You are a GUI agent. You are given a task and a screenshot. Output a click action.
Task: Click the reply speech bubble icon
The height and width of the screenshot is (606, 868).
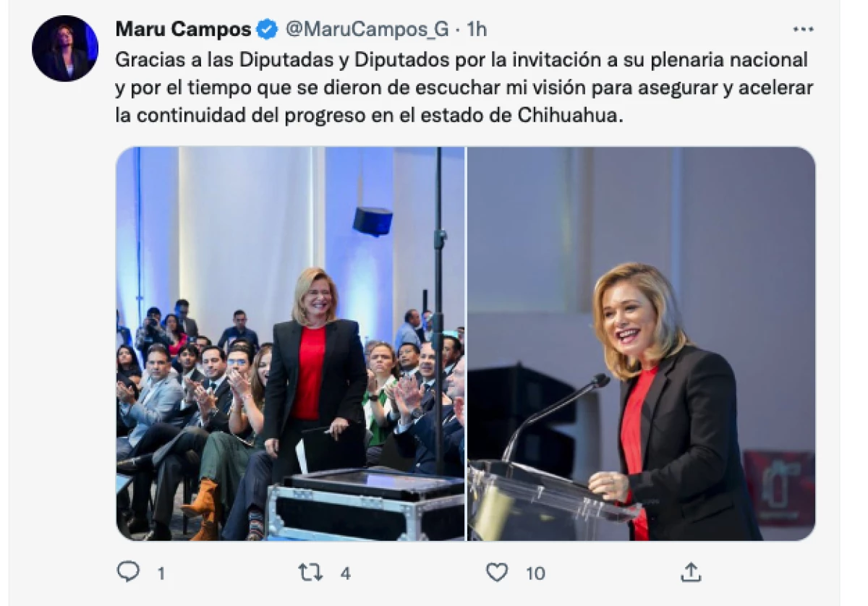click(x=127, y=572)
